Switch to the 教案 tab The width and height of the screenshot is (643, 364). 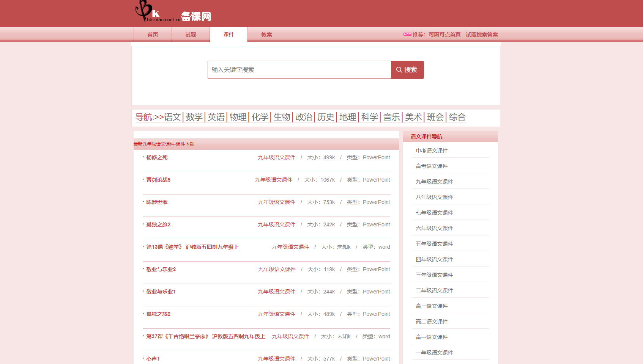pyautogui.click(x=266, y=35)
